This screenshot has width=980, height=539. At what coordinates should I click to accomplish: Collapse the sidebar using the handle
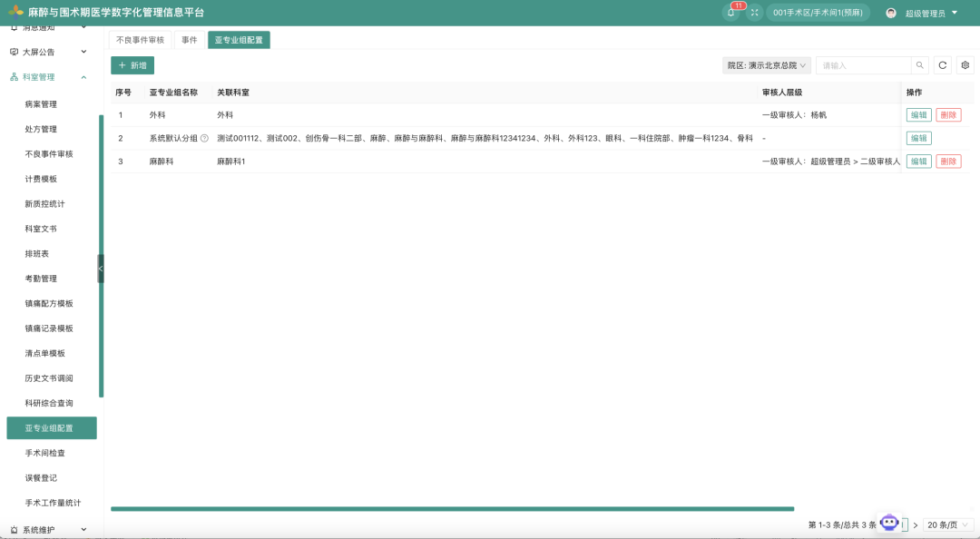[101, 269]
